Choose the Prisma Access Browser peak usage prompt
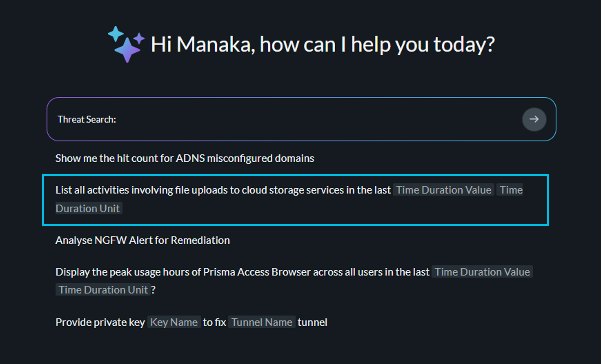 tap(294, 281)
